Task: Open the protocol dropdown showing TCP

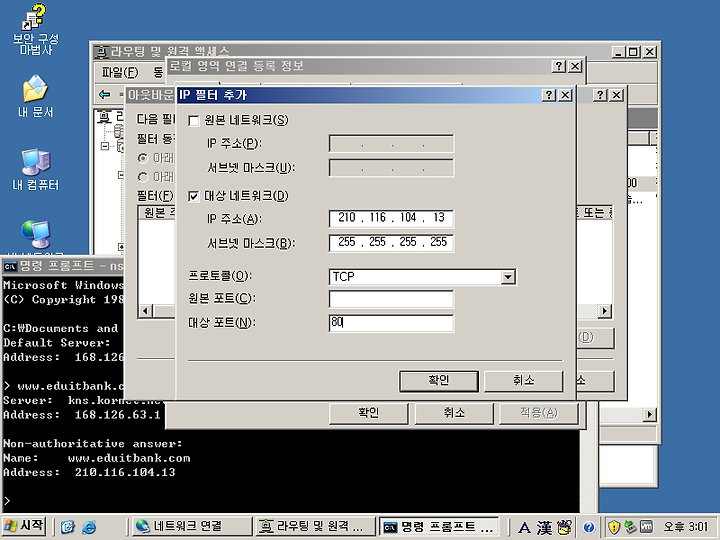Action: coord(507,277)
